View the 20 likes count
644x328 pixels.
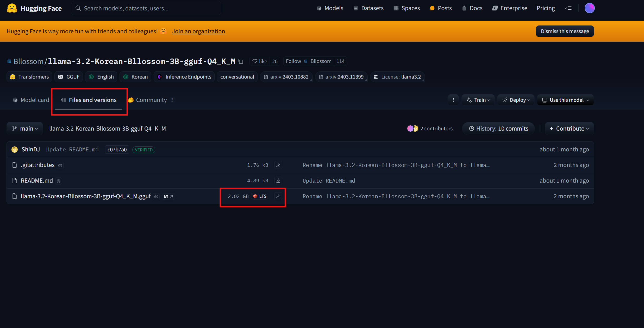point(275,61)
